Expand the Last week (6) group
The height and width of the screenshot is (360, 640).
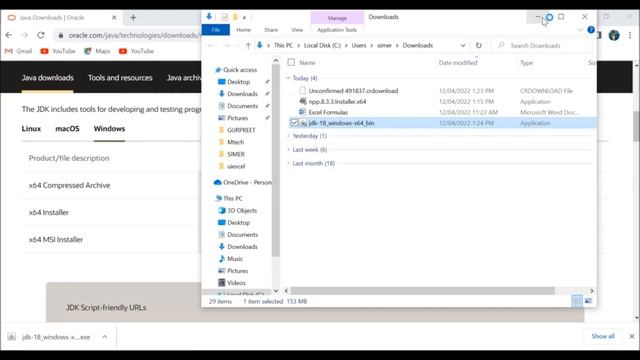288,150
